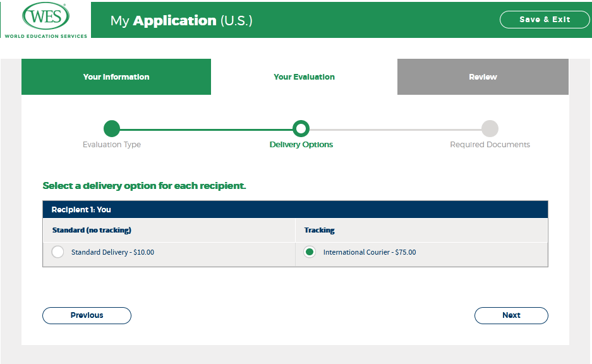The width and height of the screenshot is (592, 364).
Task: Click the Delivery Options step circle
Action: [301, 129]
